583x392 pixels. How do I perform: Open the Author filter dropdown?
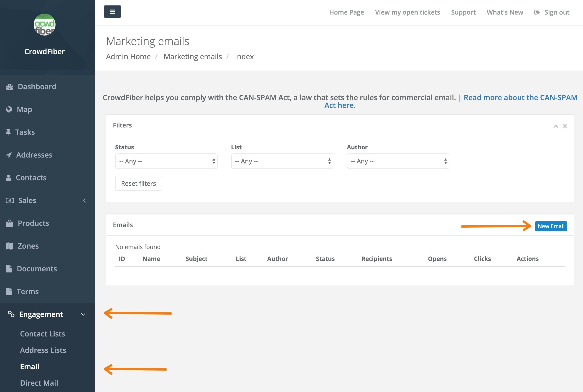point(398,161)
